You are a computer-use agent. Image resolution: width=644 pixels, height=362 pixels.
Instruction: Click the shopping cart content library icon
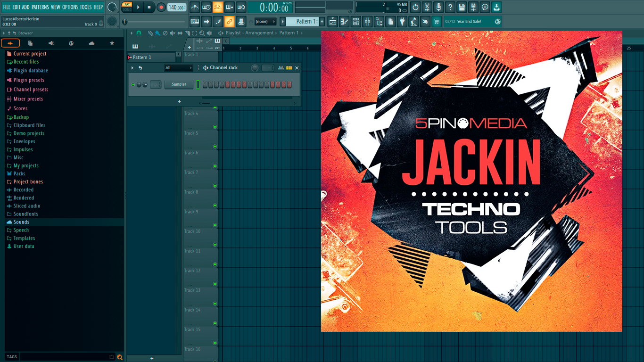(x=437, y=21)
